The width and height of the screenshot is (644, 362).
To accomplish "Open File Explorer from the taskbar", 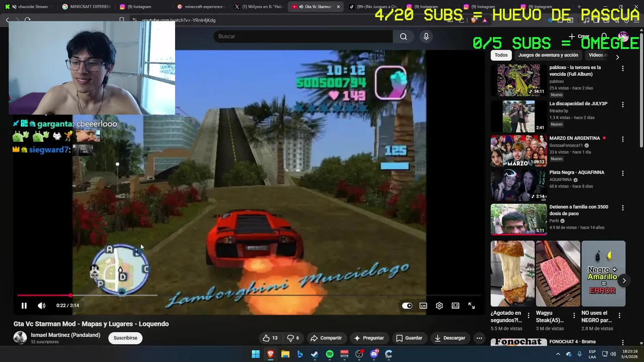I will pos(285,354).
